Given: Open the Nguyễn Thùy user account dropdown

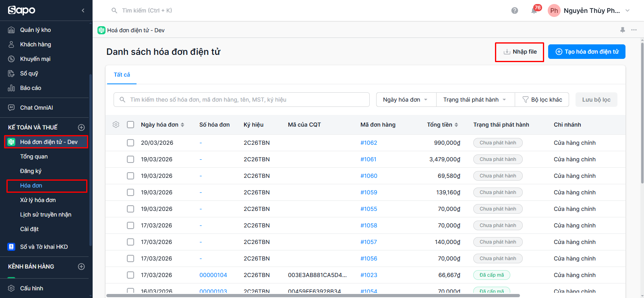Looking at the screenshot, I should tap(590, 11).
